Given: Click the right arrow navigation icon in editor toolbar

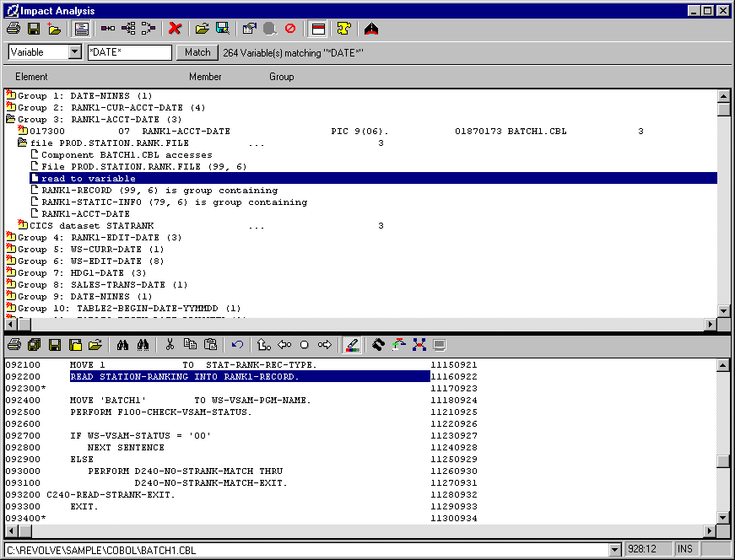Looking at the screenshot, I should pyautogui.click(x=325, y=345).
